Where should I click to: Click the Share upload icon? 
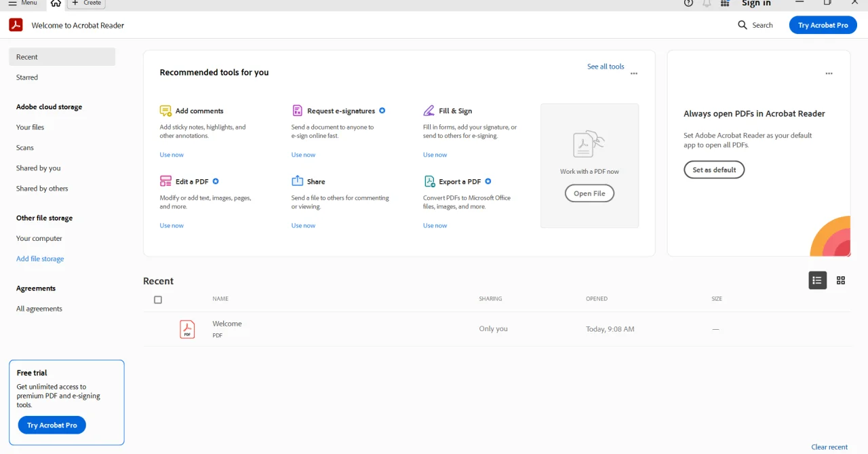click(297, 181)
